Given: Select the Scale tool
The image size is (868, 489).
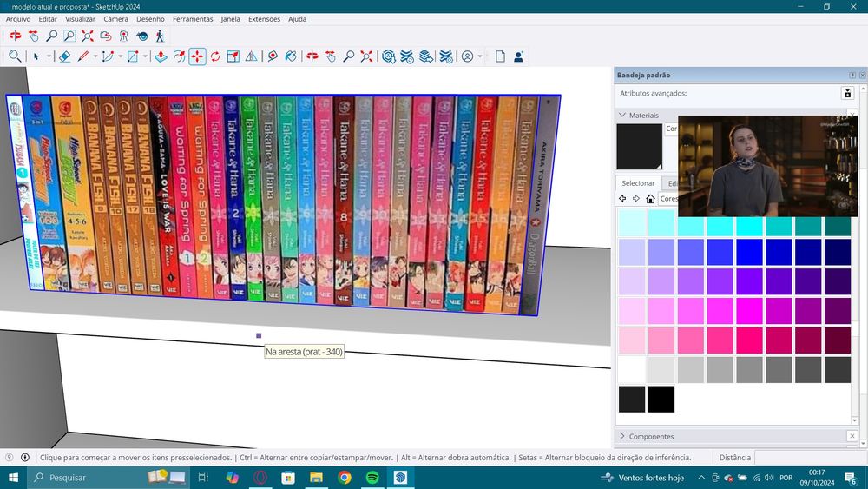Looking at the screenshot, I should coord(233,56).
